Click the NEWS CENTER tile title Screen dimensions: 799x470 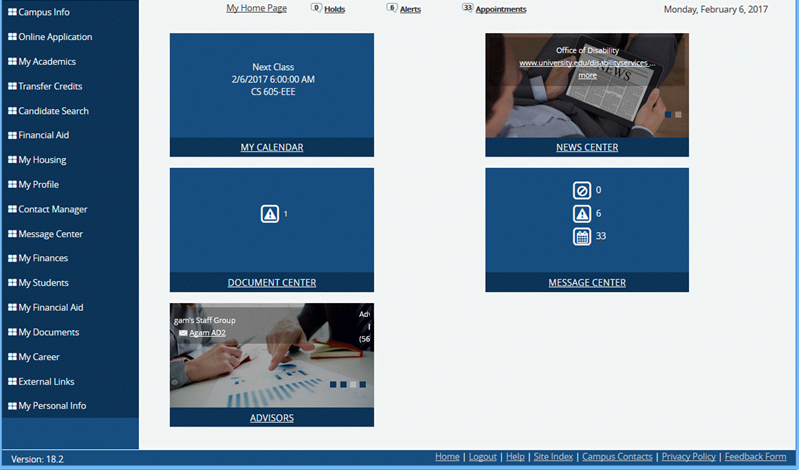tap(587, 148)
